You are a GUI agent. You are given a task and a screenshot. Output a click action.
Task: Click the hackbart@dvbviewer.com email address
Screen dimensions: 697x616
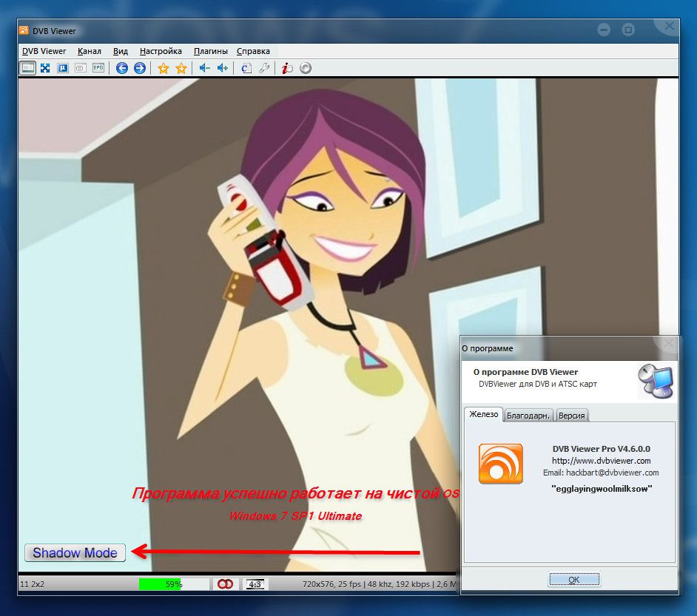pyautogui.click(x=613, y=473)
